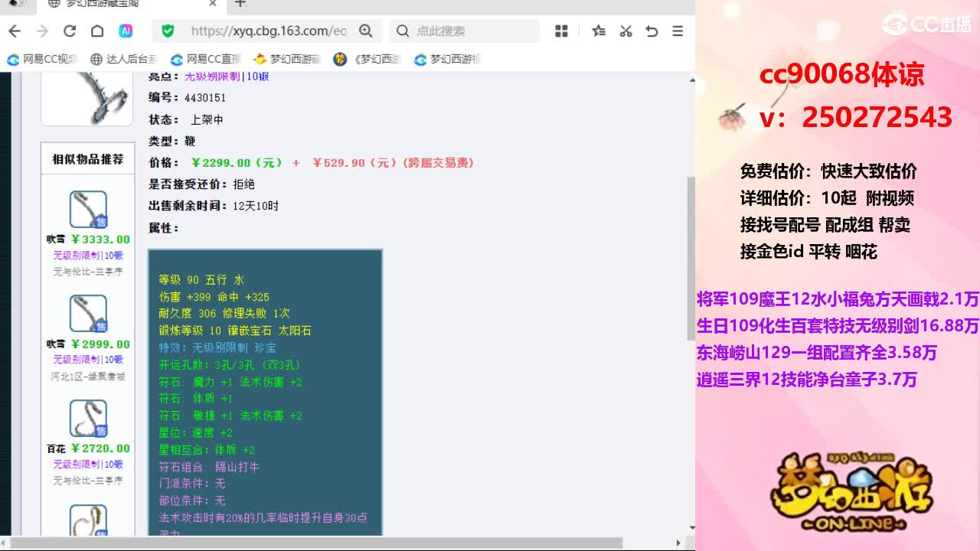The height and width of the screenshot is (551, 980).
Task: Click the ¥2299.00 price value
Action: (237, 163)
